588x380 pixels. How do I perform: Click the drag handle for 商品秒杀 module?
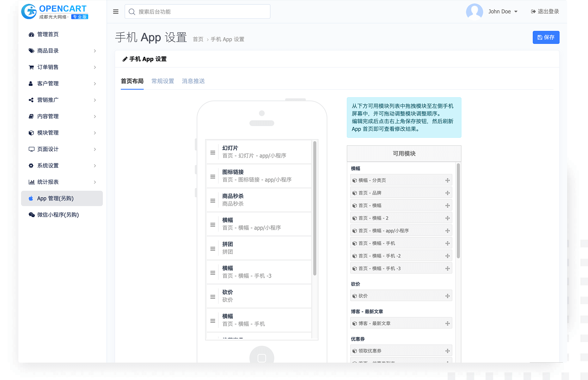(x=213, y=201)
